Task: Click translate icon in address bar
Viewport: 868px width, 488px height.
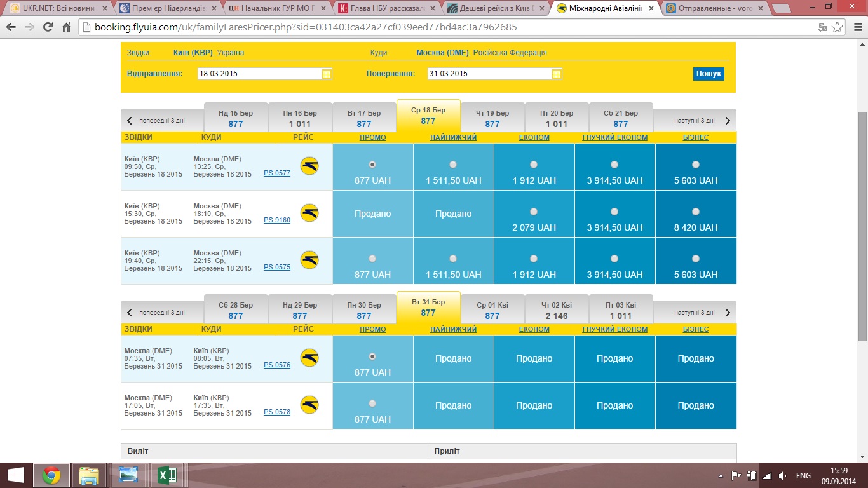Action: (x=823, y=27)
